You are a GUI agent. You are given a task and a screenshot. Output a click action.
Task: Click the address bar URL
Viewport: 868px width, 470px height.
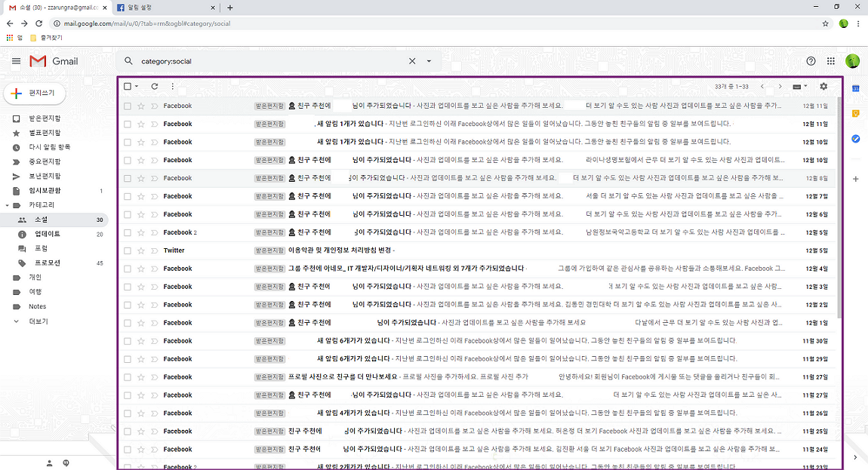click(x=146, y=23)
